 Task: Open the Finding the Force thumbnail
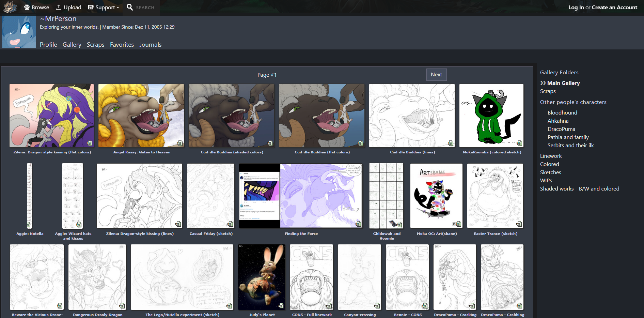(300, 196)
